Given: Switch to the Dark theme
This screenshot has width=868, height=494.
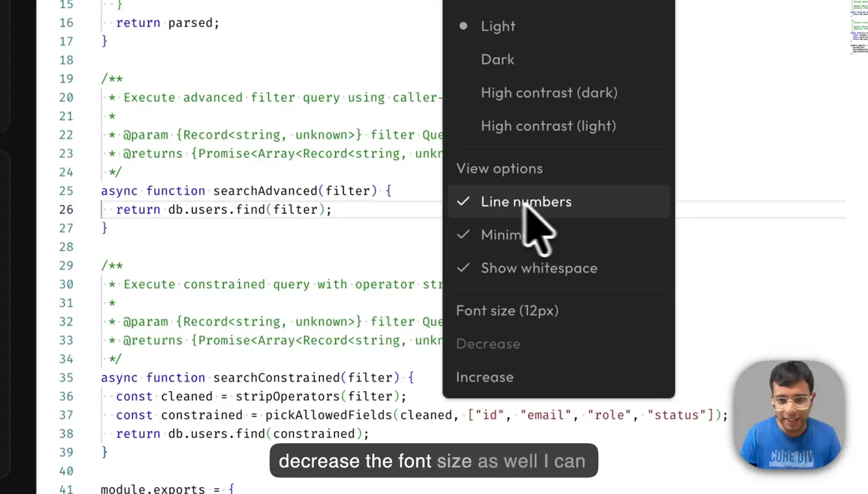Looking at the screenshot, I should click(x=497, y=60).
